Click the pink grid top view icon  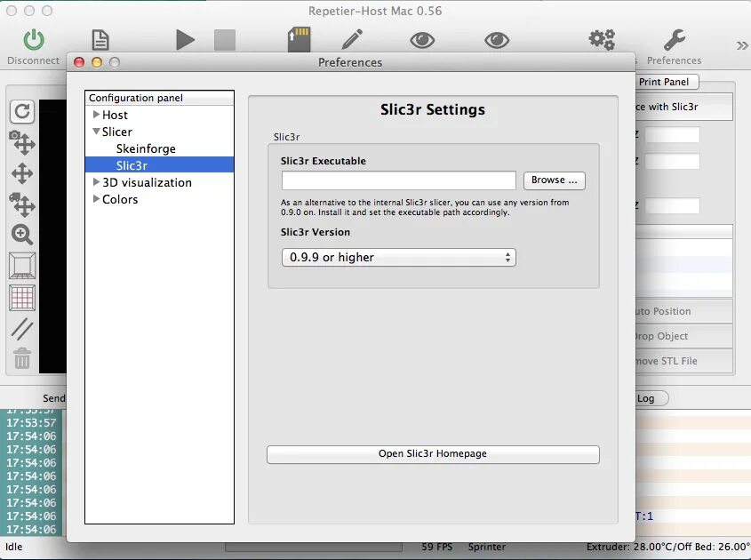point(22,298)
